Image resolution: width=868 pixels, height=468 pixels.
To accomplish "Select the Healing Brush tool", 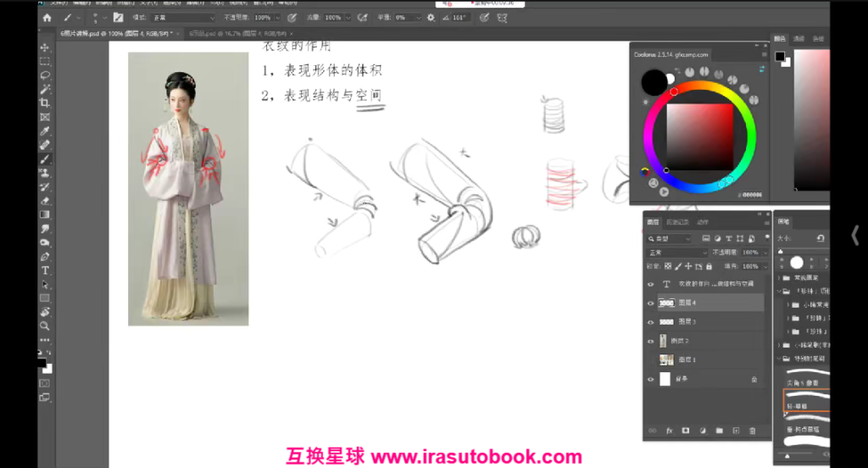I will (x=45, y=145).
